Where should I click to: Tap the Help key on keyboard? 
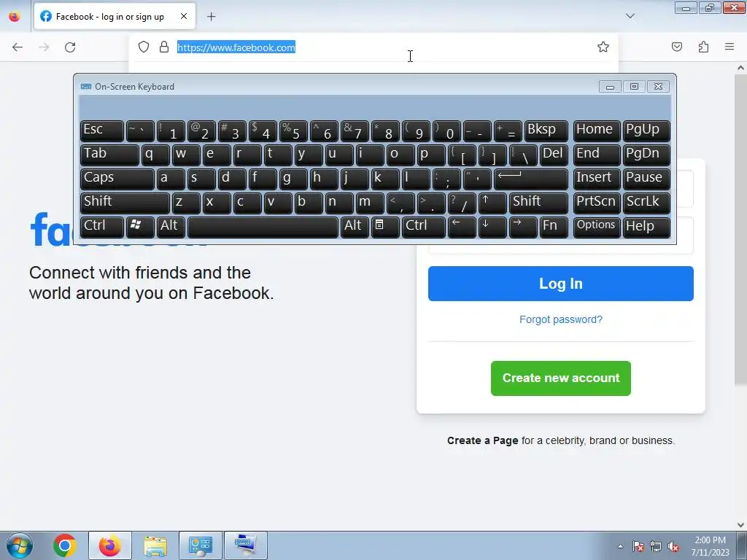coord(646,227)
